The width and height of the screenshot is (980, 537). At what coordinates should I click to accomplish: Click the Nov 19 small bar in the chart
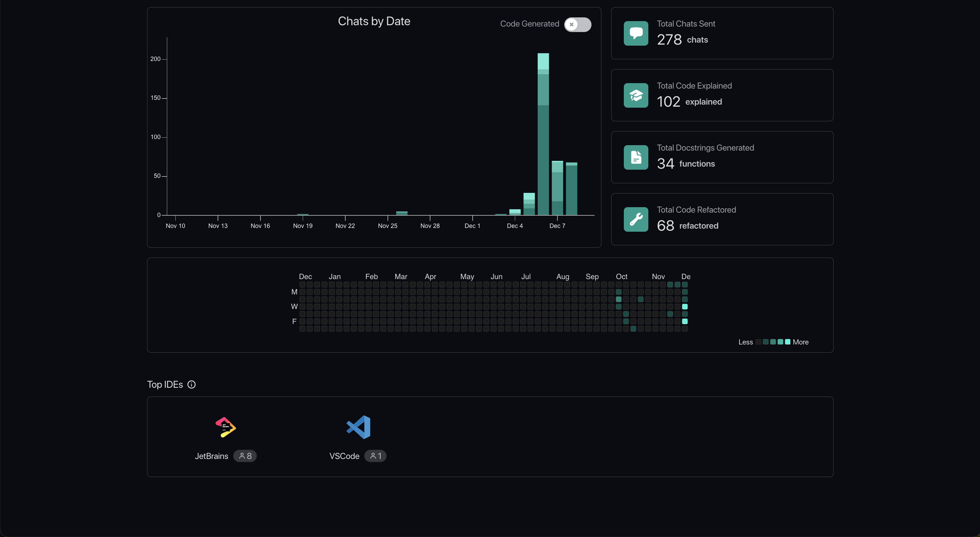click(x=303, y=214)
